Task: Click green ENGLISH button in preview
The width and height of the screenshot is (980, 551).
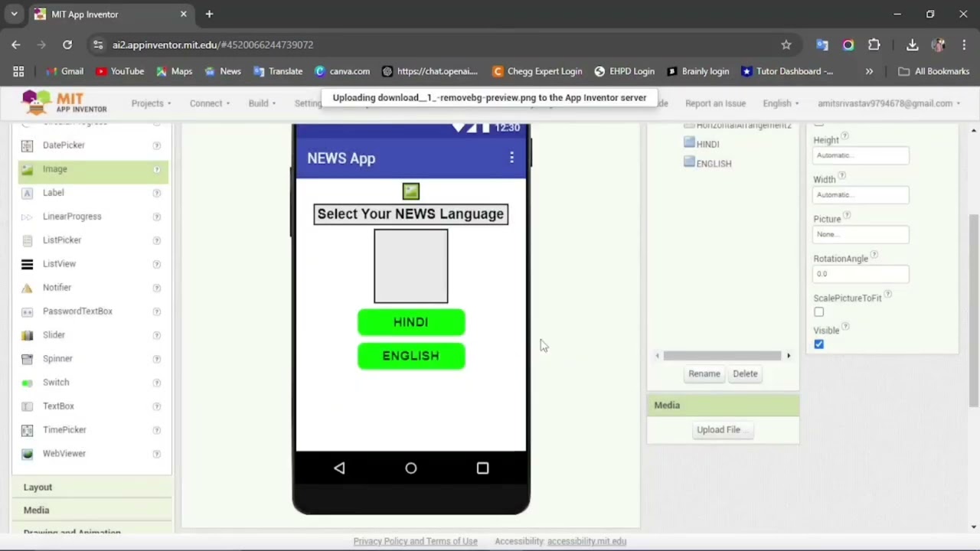Action: (x=411, y=356)
